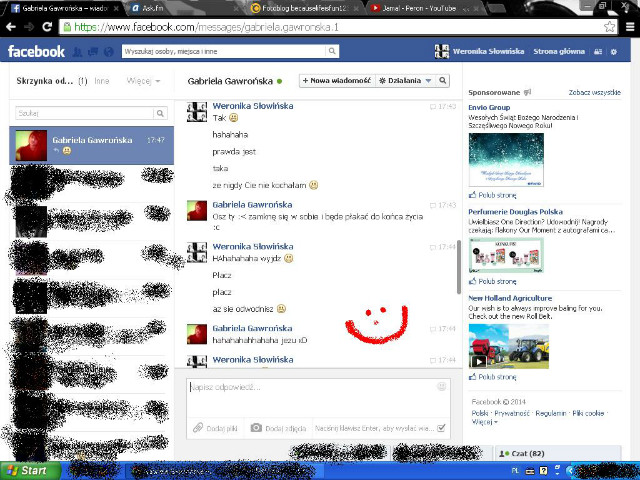Viewport: 640px width, 480px height.
Task: Open account settings gear icon
Action: (613, 52)
